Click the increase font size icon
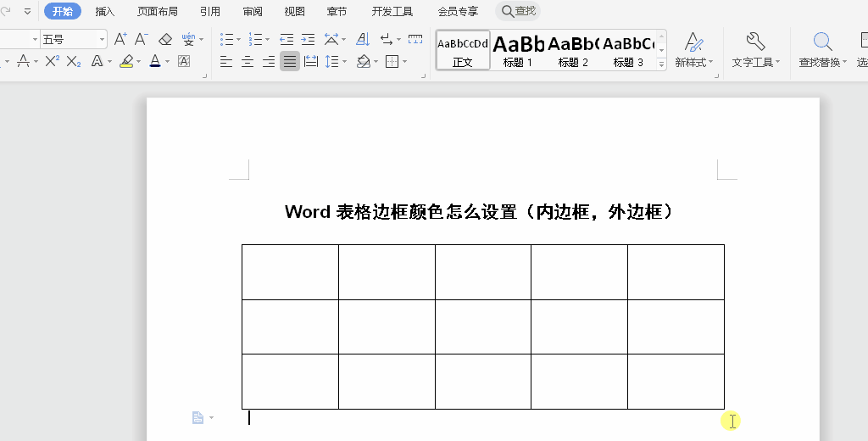 click(x=120, y=39)
